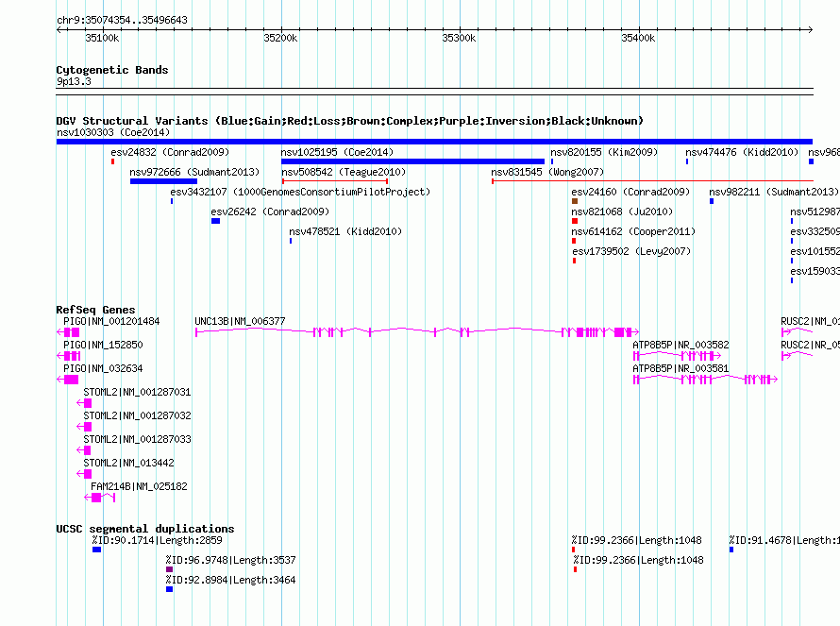Screen dimensions: 840x626
Task: Click the left arrow at the ruler start
Action: click(59, 29)
